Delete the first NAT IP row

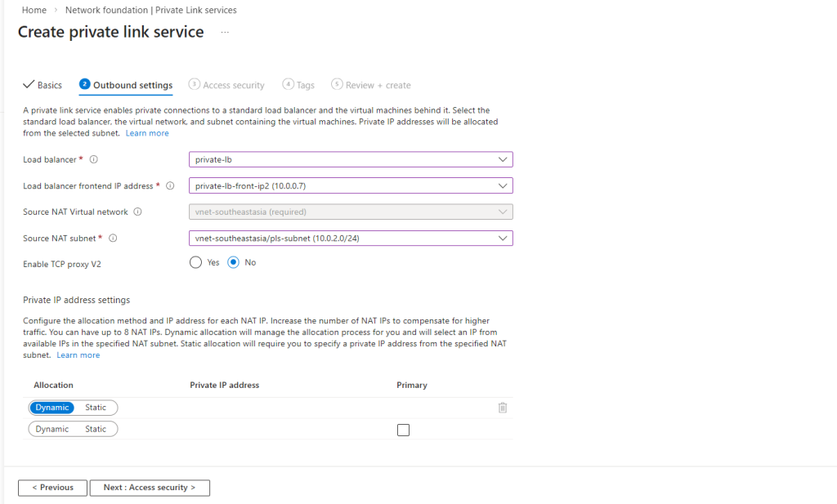tap(503, 408)
